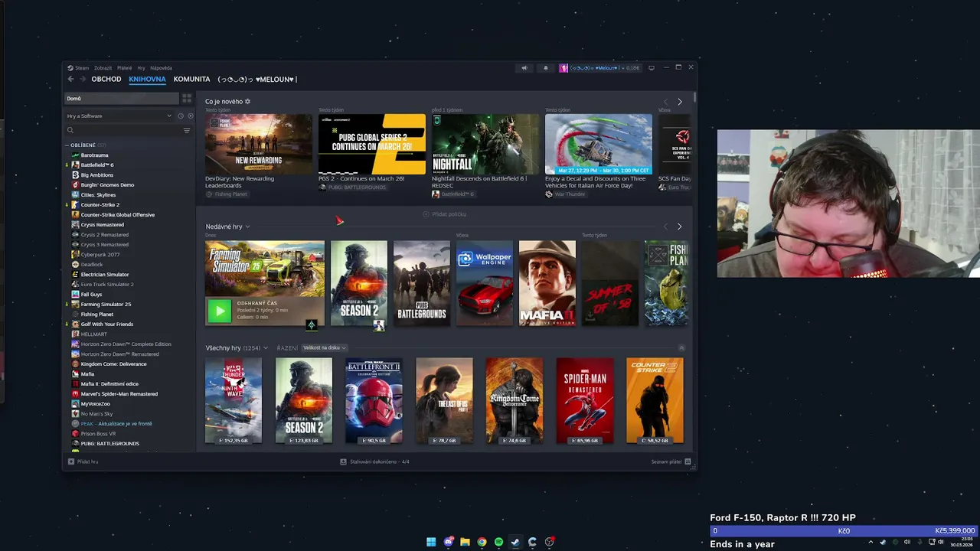Click the Seznam přátel label
980x551 pixels.
(x=666, y=461)
